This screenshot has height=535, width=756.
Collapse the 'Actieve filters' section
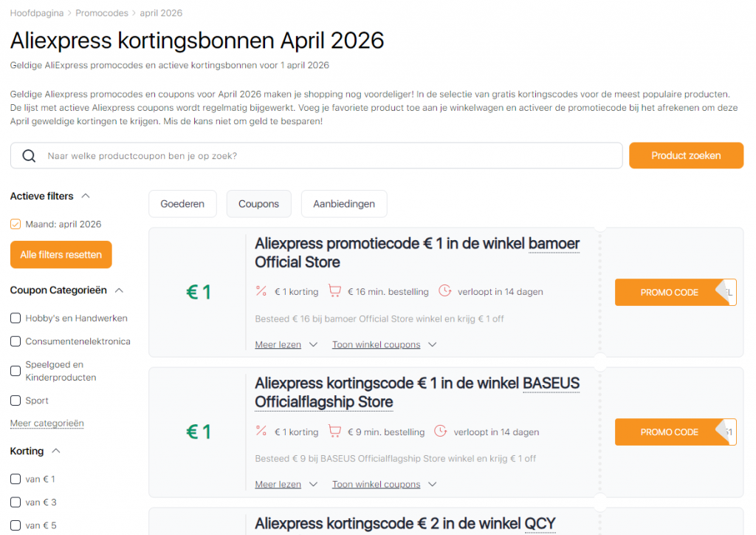tap(85, 196)
